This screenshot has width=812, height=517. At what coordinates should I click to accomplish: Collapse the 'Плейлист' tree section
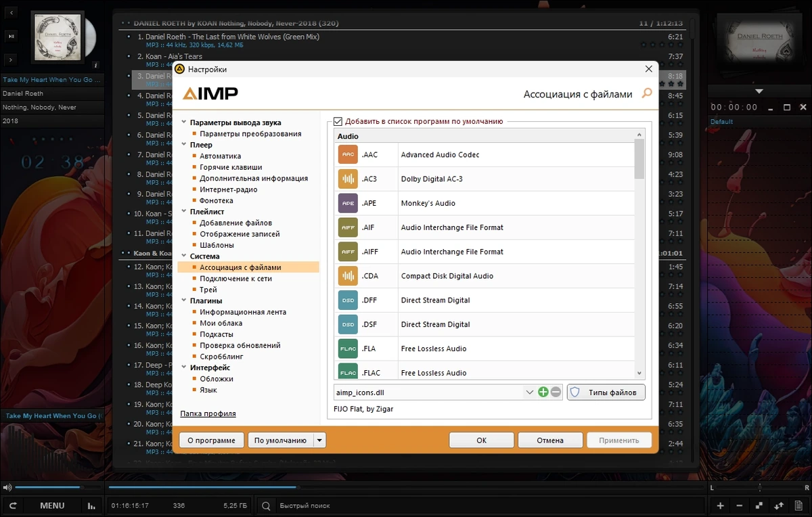[x=184, y=212]
